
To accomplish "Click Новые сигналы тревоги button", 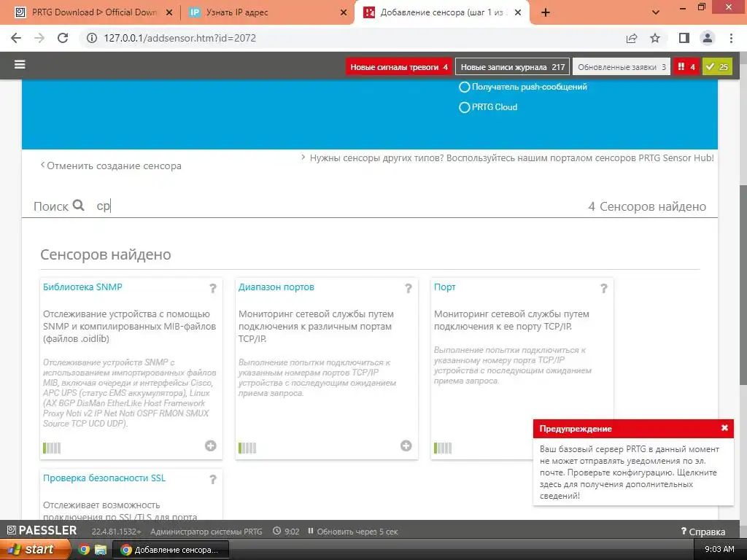I will tap(399, 66).
